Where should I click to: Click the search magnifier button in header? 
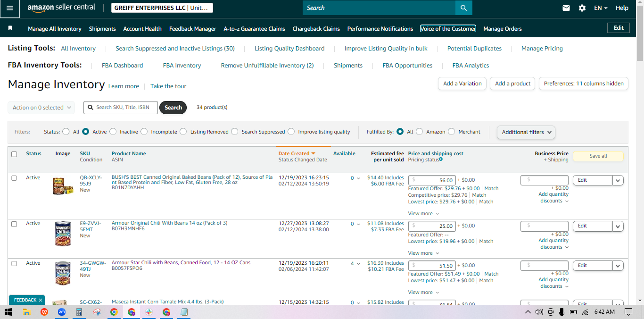coord(463,8)
